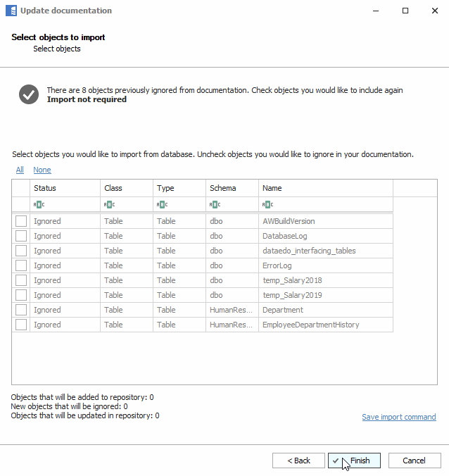
Task: Click the filter icon under Type column
Action: pyautogui.click(x=162, y=205)
